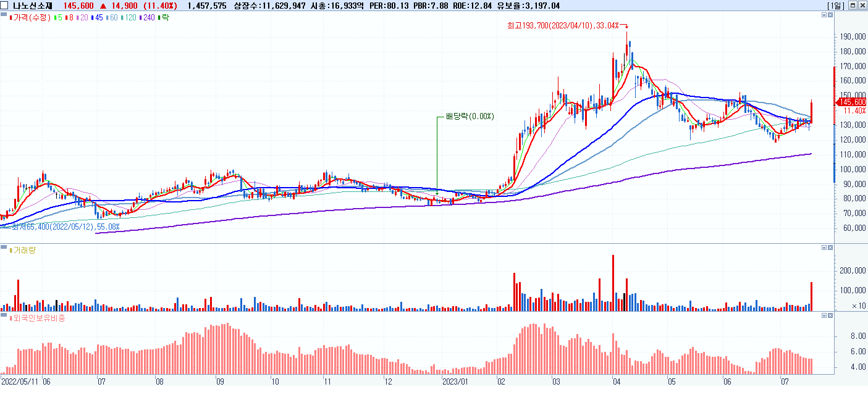Image resolution: width=868 pixels, height=400 pixels.
Task: Click the 2022/05/11 start date label
Action: (20, 381)
